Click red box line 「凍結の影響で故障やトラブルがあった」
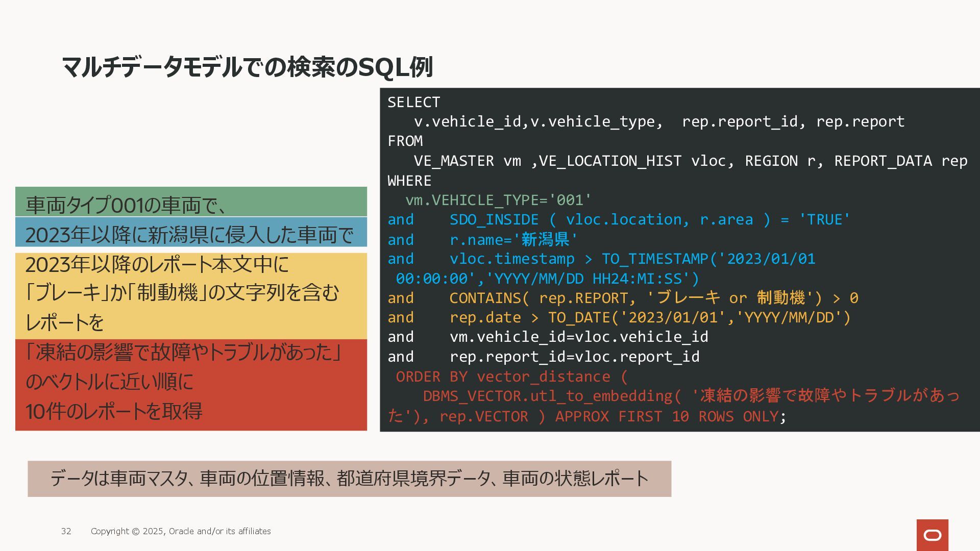 coord(184,352)
